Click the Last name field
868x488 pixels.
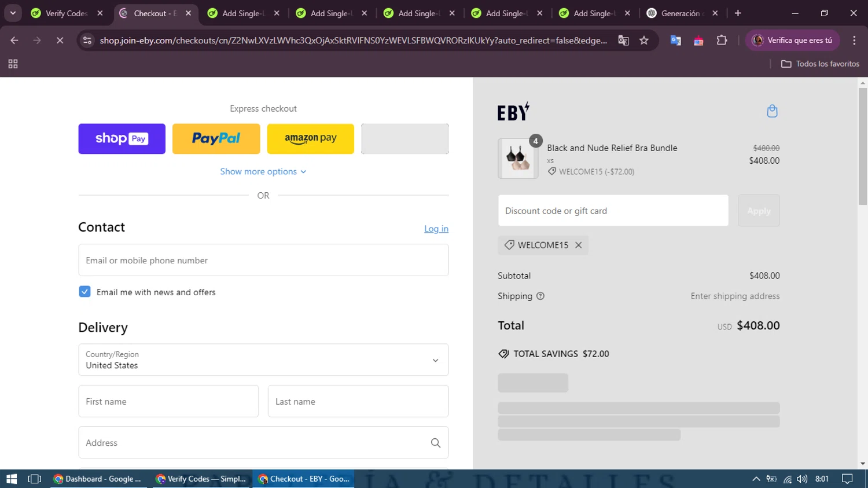[358, 401]
